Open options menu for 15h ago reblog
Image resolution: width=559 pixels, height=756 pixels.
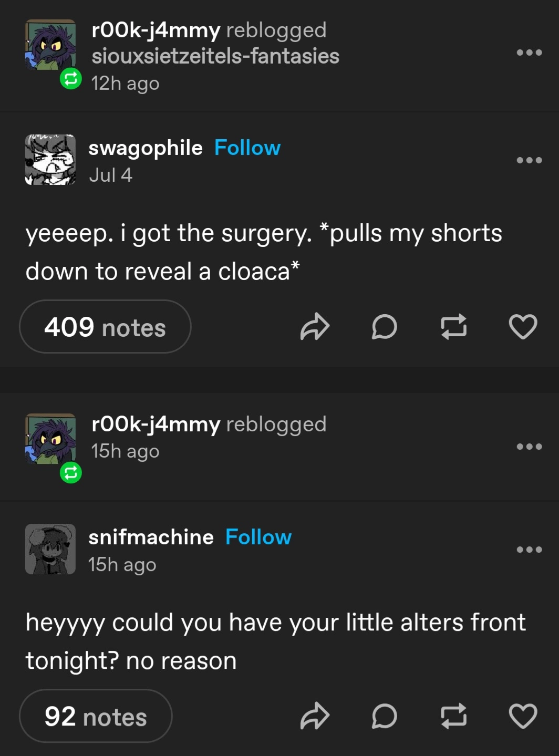click(x=529, y=447)
